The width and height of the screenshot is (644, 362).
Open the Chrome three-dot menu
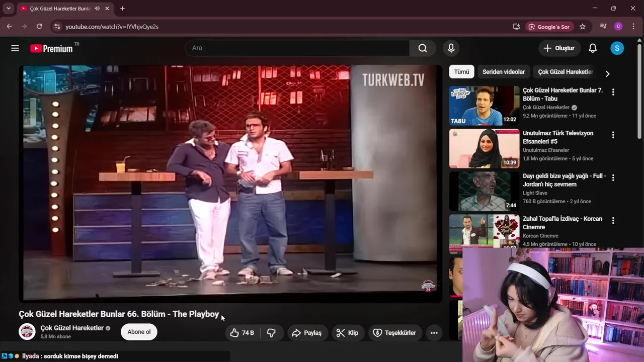633,27
